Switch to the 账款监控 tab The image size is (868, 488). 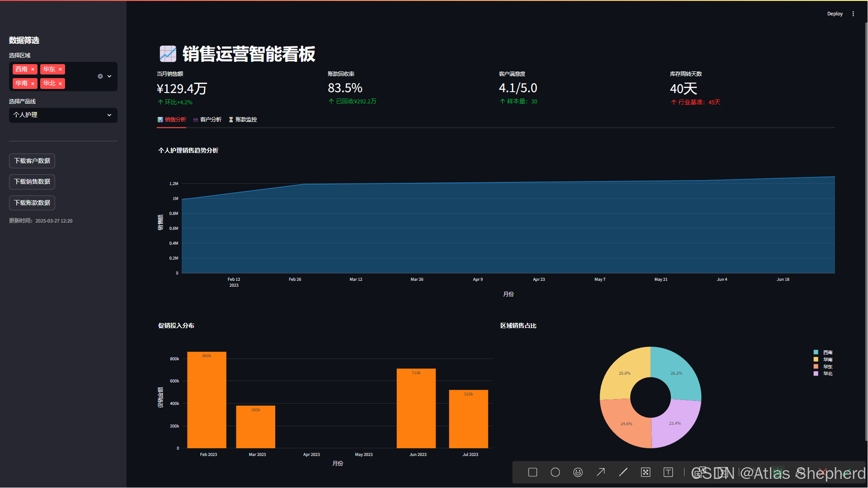click(243, 120)
